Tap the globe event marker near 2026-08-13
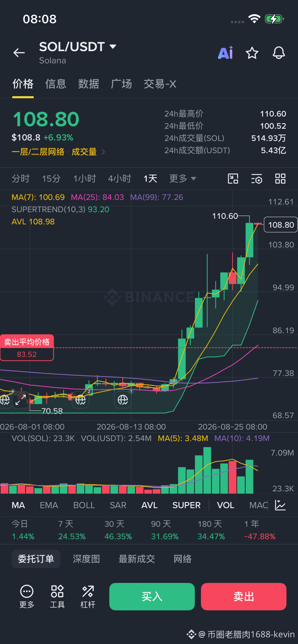Viewport: 298px width, 644px height. tap(123, 400)
